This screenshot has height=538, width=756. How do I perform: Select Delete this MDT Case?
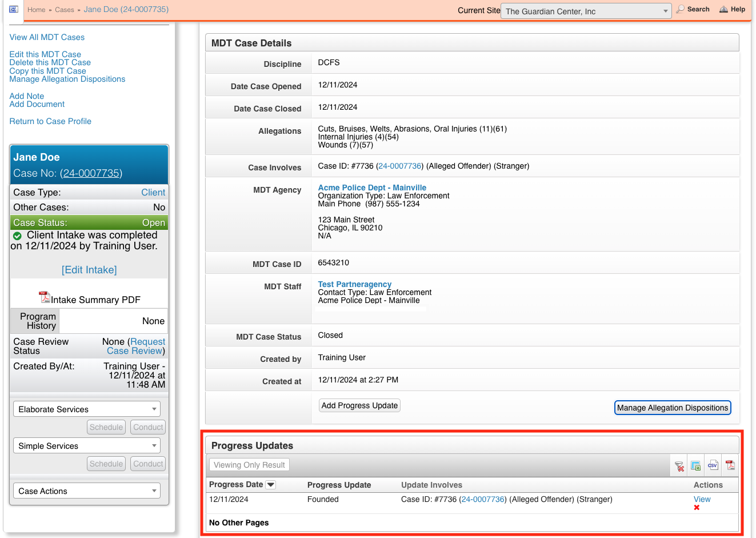point(50,62)
